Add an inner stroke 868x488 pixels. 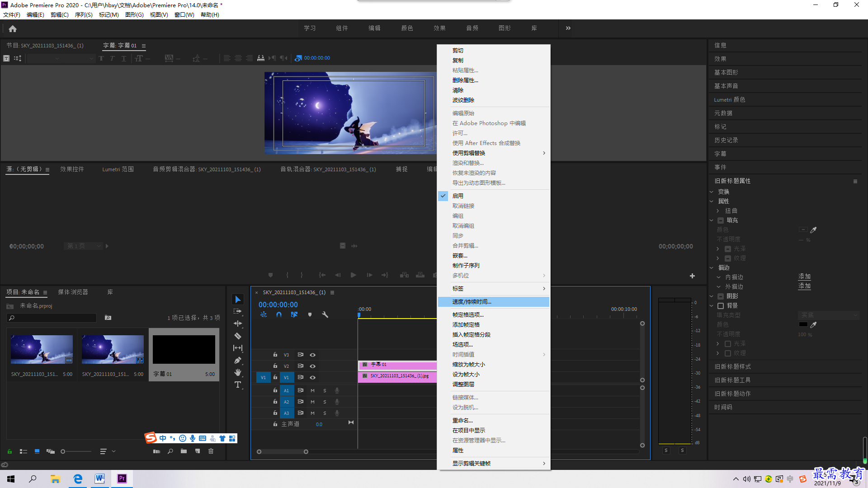click(x=804, y=277)
